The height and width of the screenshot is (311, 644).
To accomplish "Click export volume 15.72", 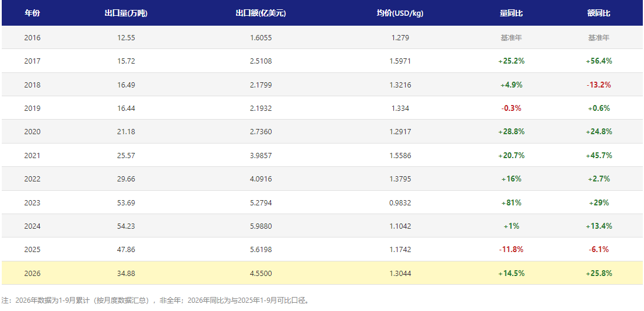I will click(x=126, y=61).
